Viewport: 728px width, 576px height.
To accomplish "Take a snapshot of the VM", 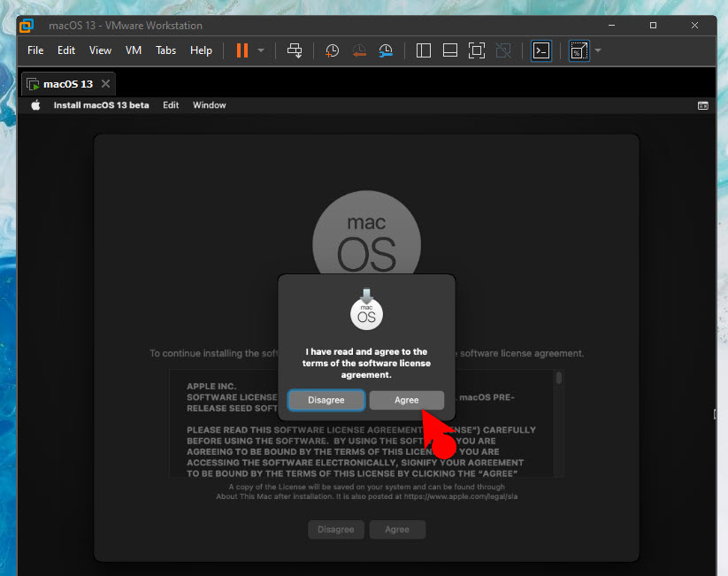I will (x=332, y=50).
